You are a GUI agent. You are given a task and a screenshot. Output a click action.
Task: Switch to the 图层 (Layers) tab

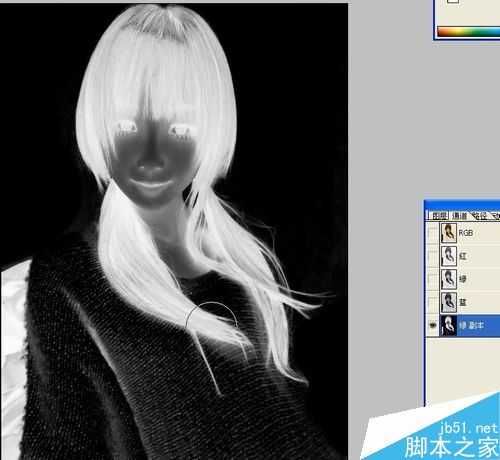click(439, 216)
